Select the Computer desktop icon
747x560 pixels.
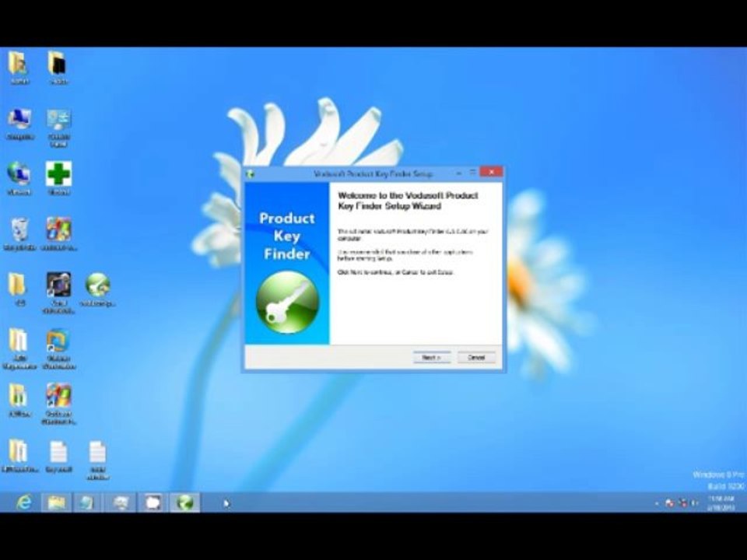19,124
